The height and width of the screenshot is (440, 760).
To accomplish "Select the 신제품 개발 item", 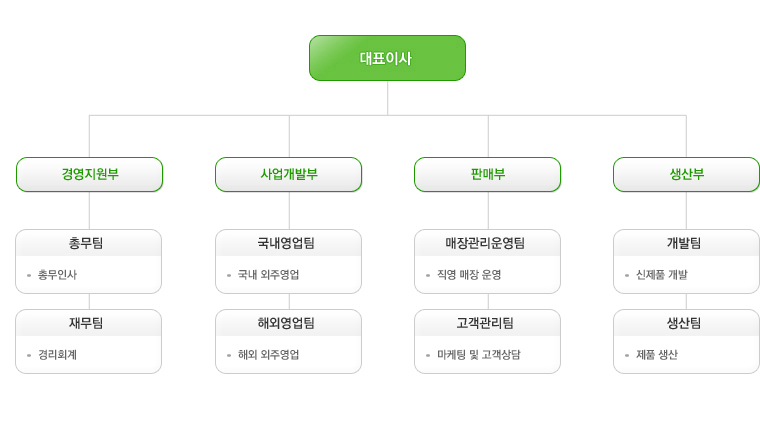I will point(662,275).
